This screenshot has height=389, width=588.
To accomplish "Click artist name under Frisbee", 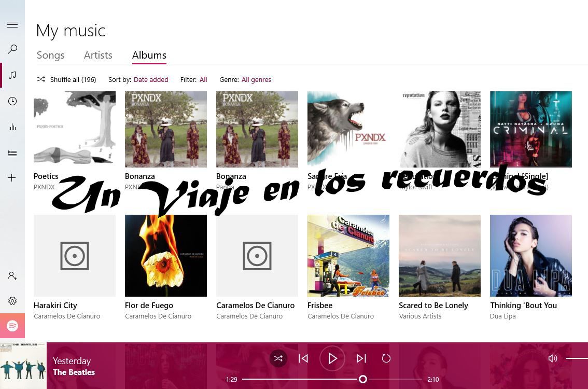I will pos(341,316).
